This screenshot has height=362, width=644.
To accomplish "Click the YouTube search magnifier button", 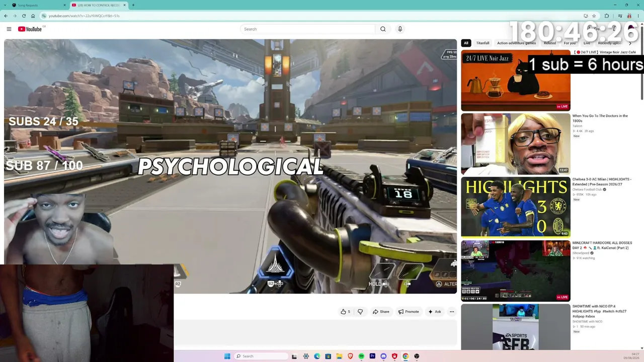I will tap(383, 29).
